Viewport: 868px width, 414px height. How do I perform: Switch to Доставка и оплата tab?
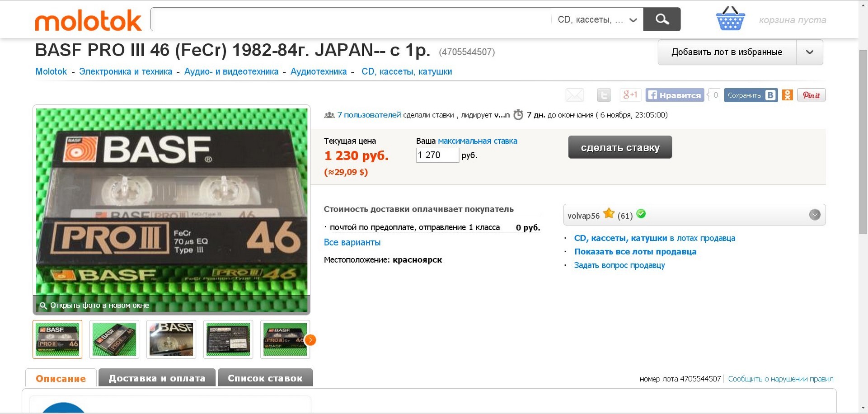click(x=157, y=378)
